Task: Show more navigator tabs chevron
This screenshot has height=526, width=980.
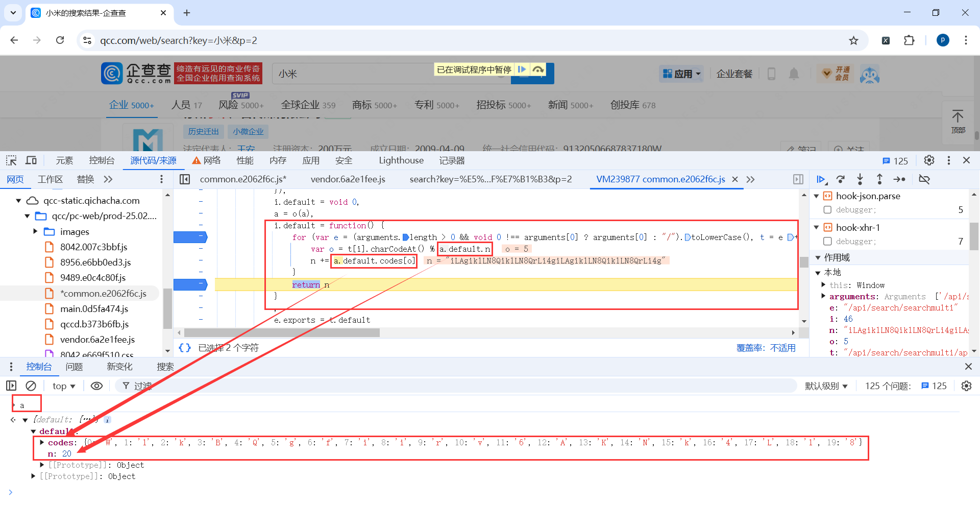Action: pos(108,179)
